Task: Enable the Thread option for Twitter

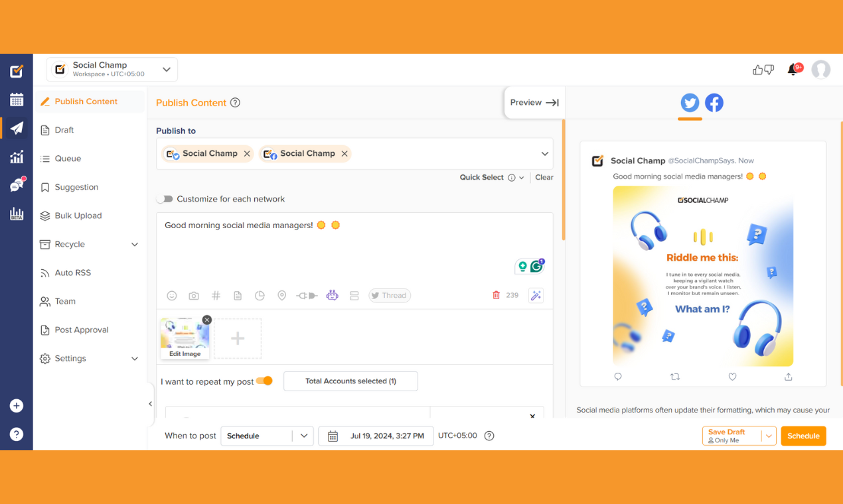Action: 389,295
